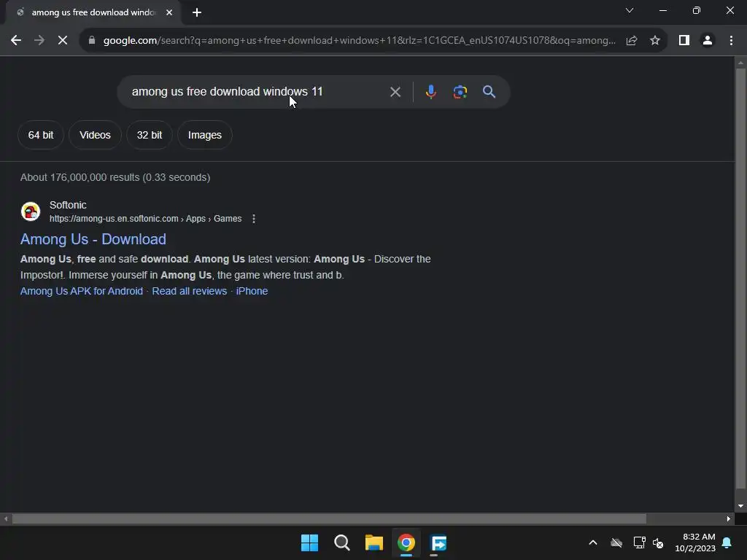Open a new browser tab
Image resolution: width=747 pixels, height=560 pixels.
pyautogui.click(x=197, y=12)
